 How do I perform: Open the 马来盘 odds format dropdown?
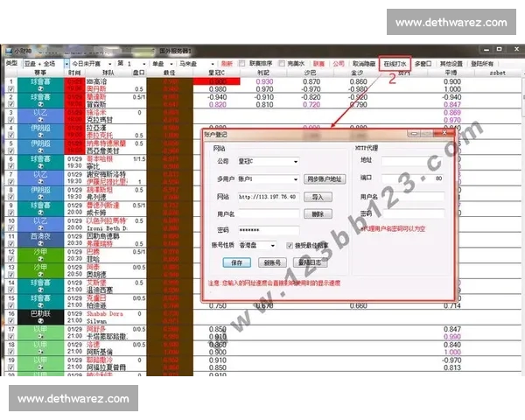pyautogui.click(x=213, y=64)
